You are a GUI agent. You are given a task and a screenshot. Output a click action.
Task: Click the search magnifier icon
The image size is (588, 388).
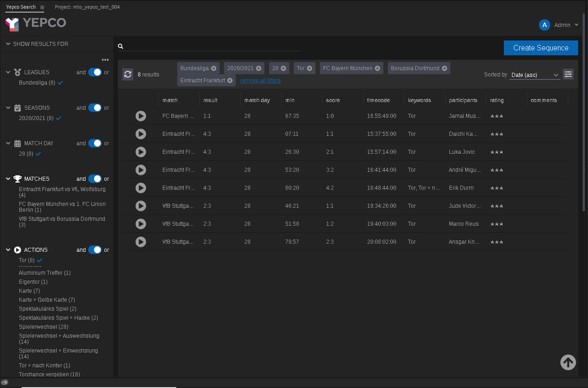(121, 46)
